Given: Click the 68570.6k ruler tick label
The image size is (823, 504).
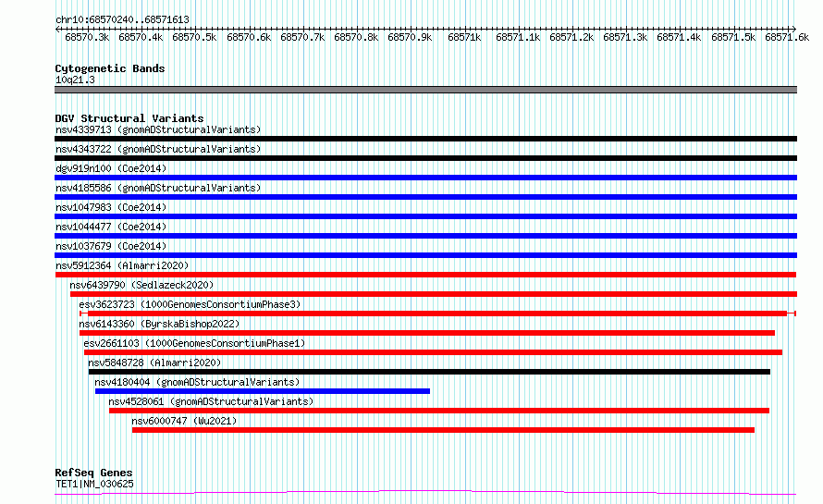Looking at the screenshot, I should [249, 38].
